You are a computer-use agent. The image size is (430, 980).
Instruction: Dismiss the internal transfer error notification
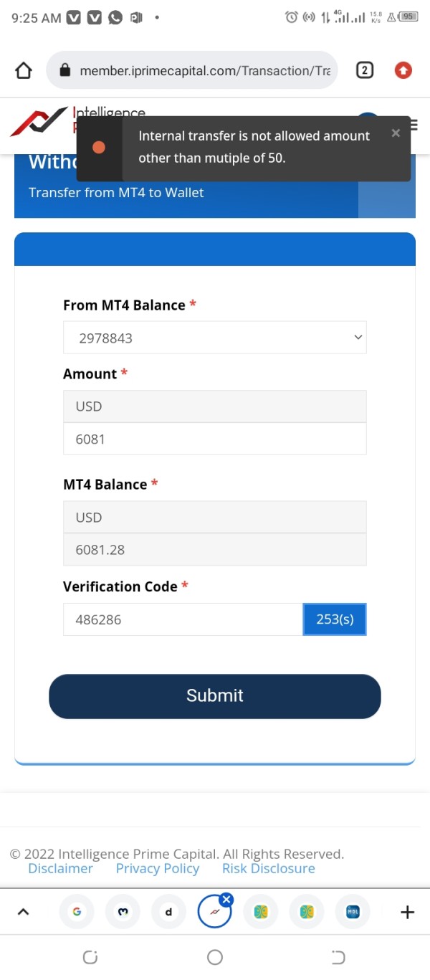(396, 133)
